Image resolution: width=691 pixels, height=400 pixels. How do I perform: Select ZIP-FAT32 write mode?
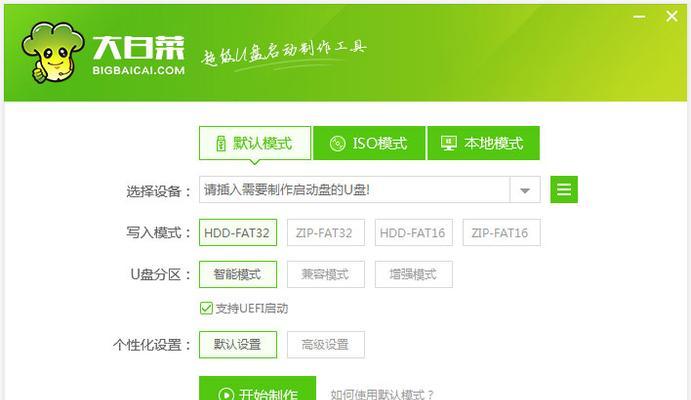pyautogui.click(x=326, y=233)
